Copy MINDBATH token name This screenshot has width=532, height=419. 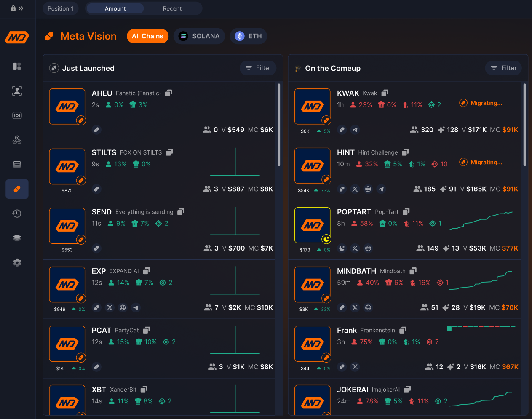pos(413,271)
